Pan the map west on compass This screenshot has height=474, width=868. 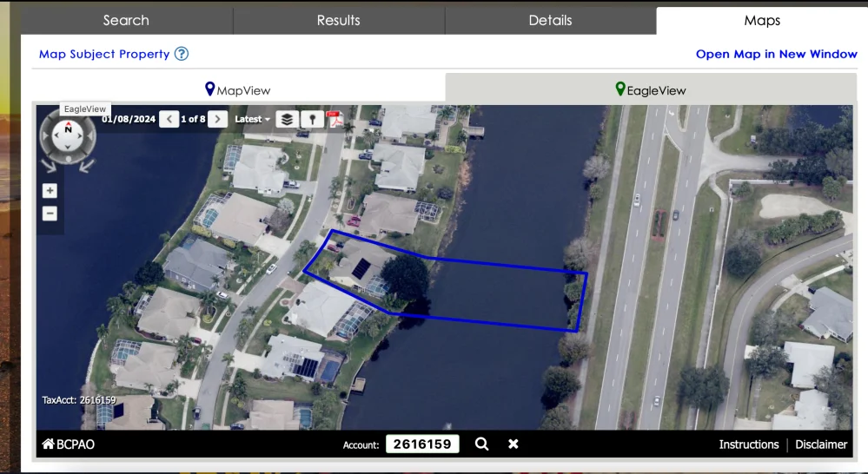[x=56, y=135]
